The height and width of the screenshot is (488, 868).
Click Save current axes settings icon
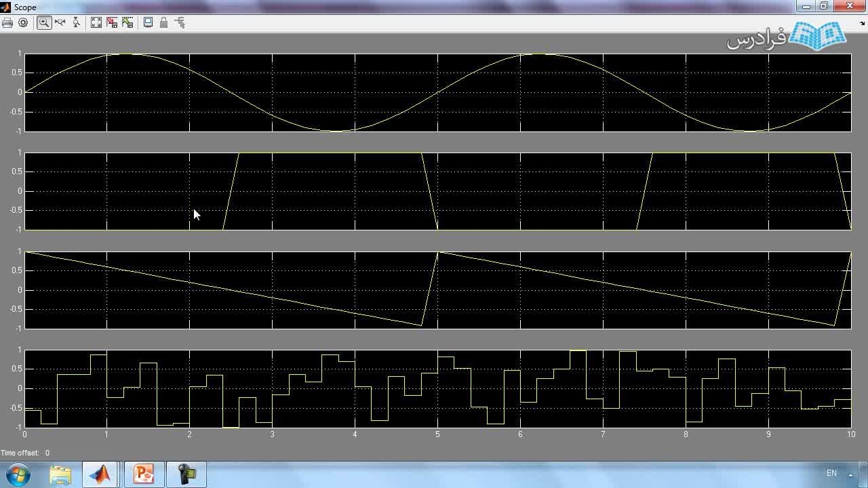[x=112, y=22]
